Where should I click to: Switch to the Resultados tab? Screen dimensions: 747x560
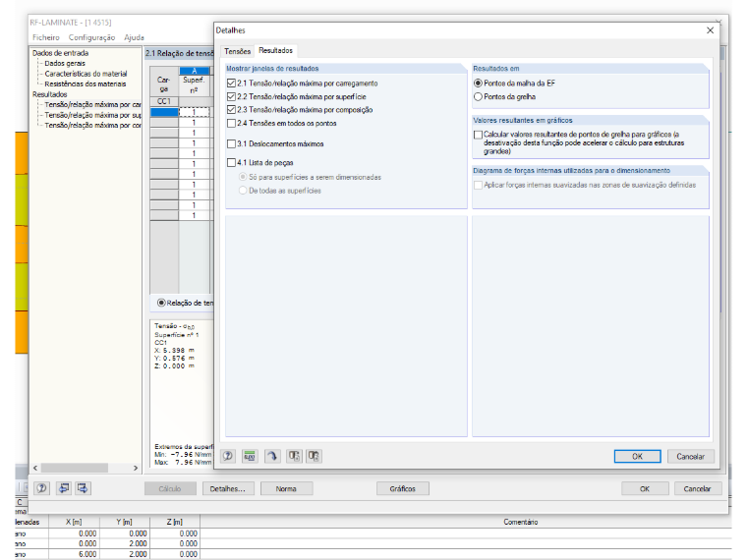pyautogui.click(x=276, y=50)
